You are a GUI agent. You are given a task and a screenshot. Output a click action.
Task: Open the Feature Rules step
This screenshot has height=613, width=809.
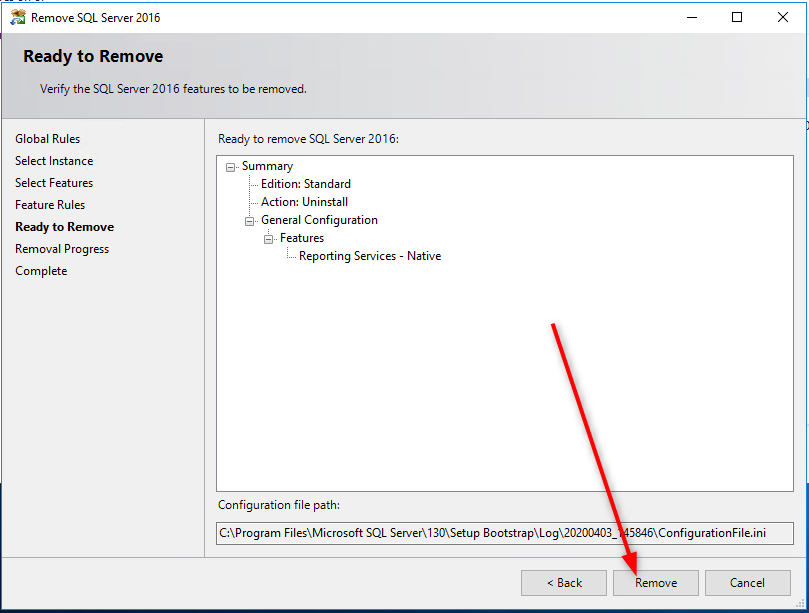coord(53,204)
